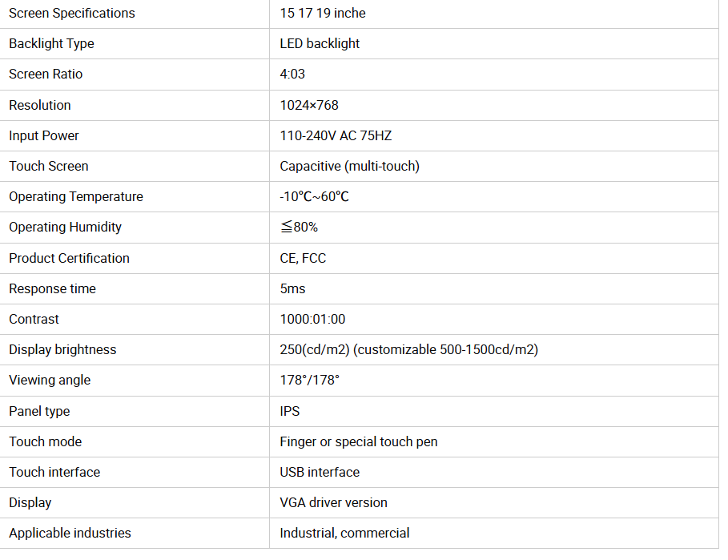Click the Capacitive (multi-touch) text

click(349, 166)
